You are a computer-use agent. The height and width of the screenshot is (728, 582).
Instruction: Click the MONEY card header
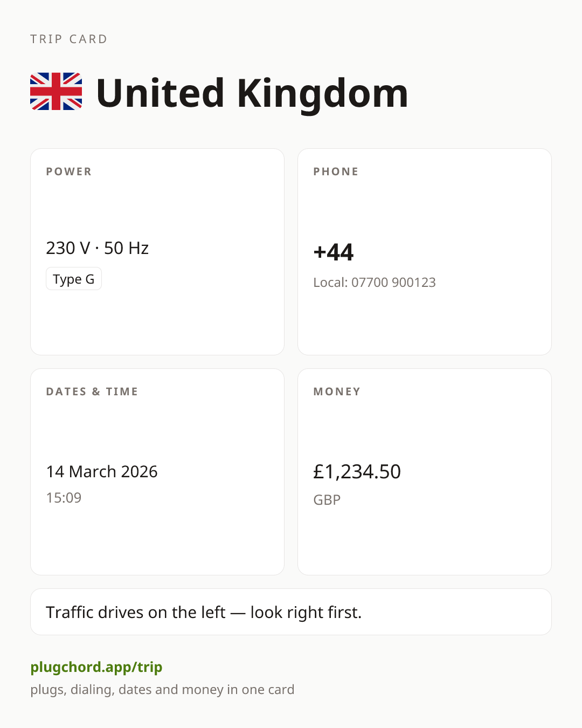click(337, 392)
